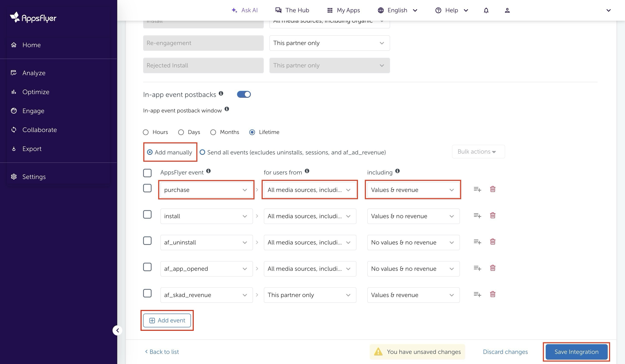This screenshot has width=625, height=364.
Task: Click trash icon for af_skad_revenue row
Action: click(492, 294)
